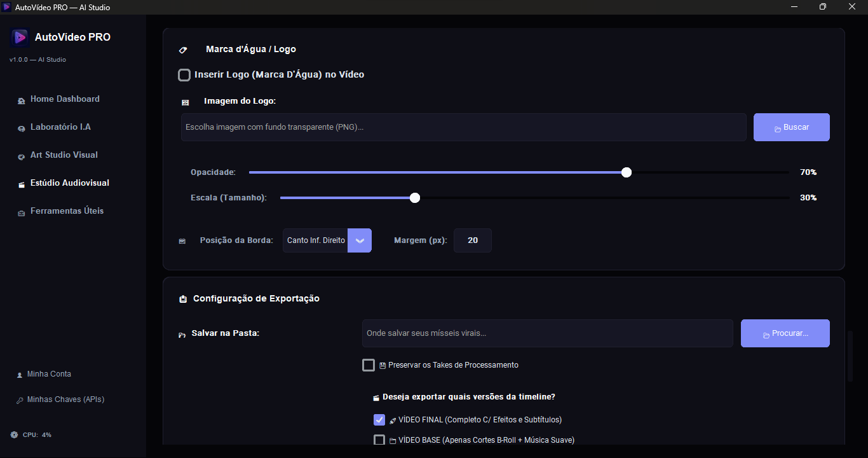Check Preservar os Takes de Processamento
The height and width of the screenshot is (458, 868).
tap(369, 365)
